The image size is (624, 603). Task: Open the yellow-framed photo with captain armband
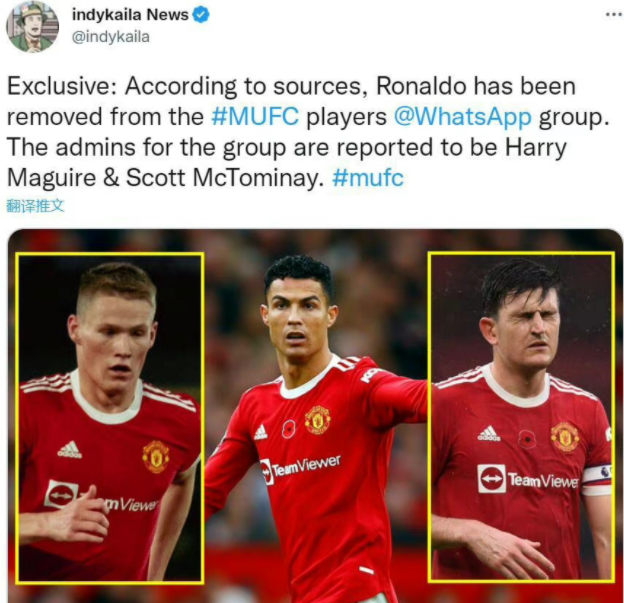(x=521, y=417)
